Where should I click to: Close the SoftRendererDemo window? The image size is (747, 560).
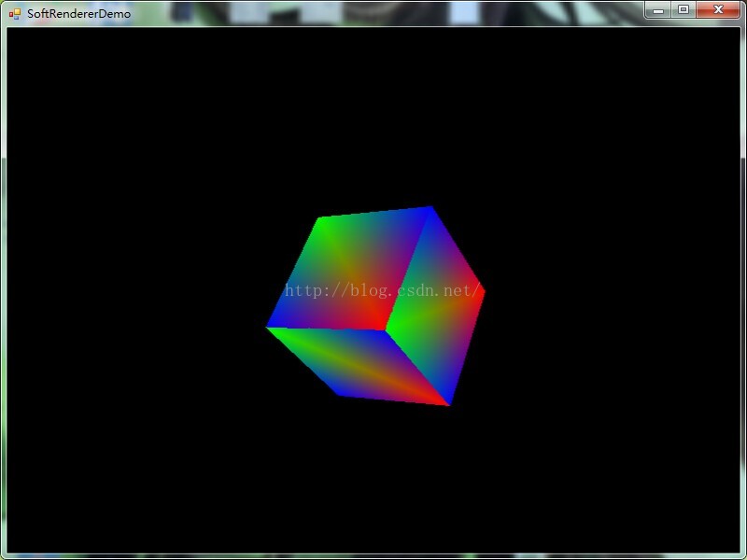click(718, 10)
